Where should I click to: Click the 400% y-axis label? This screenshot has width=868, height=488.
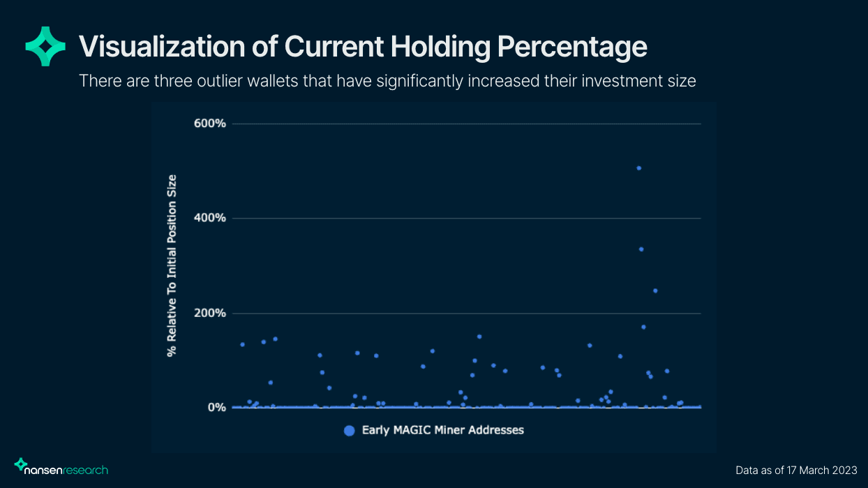click(x=209, y=218)
